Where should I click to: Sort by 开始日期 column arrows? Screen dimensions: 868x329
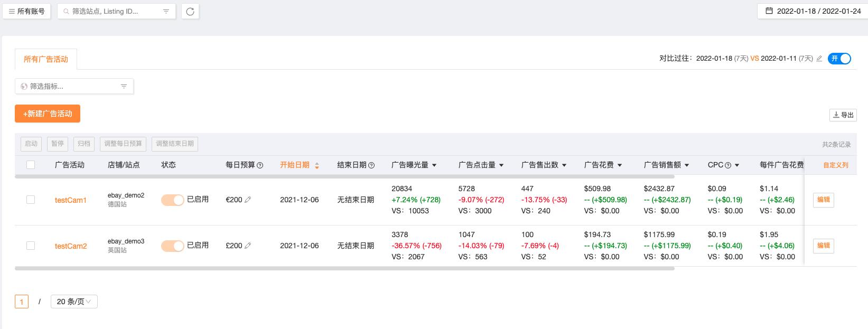pos(317,165)
